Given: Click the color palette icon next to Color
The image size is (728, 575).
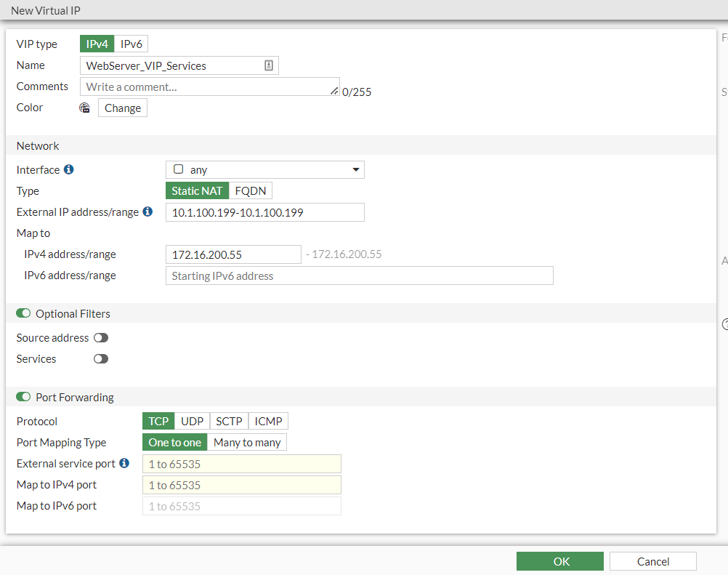Looking at the screenshot, I should 84,107.
